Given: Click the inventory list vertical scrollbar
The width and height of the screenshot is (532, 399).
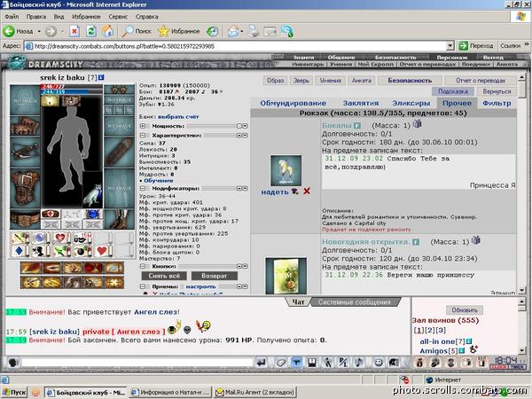Looking at the screenshot, I should [522, 184].
